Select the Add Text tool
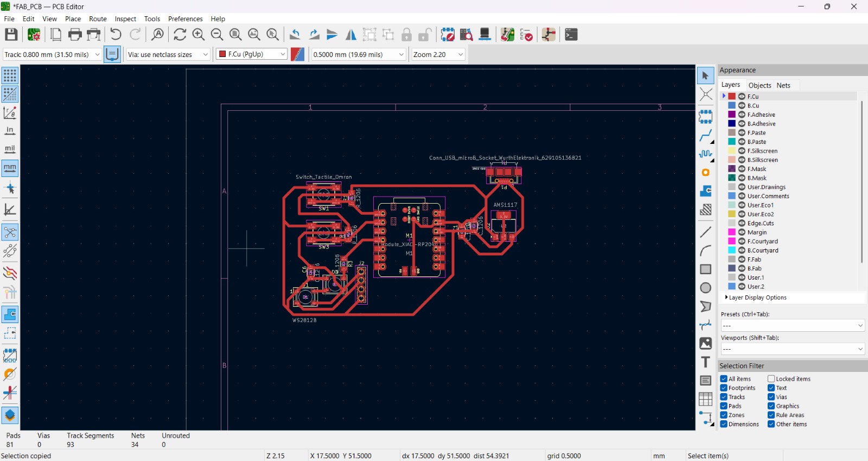 tap(705, 362)
